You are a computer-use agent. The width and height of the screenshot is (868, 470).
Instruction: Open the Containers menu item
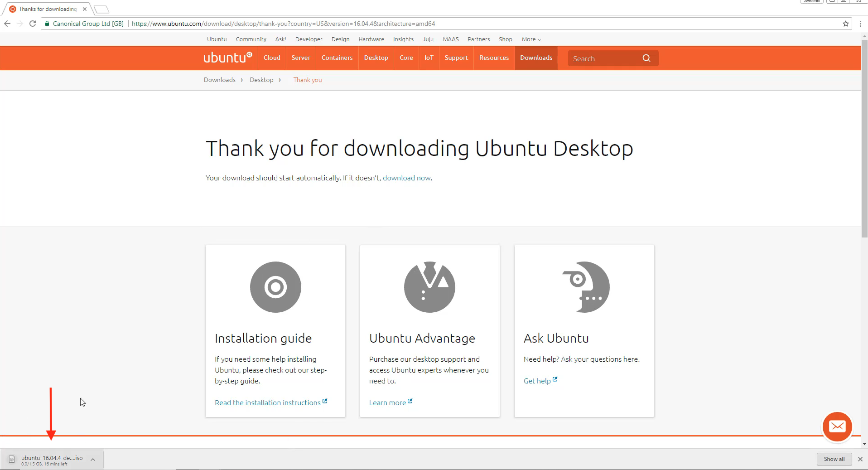pos(337,58)
